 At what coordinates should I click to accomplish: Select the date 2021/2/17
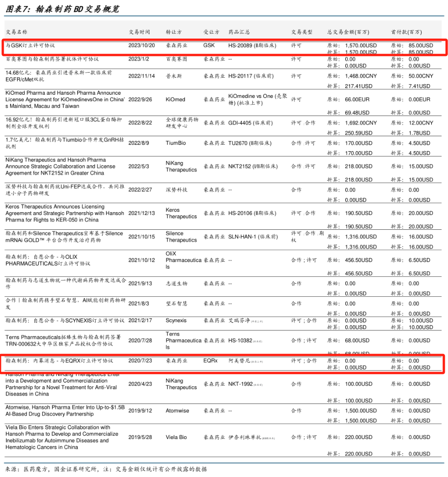(x=140, y=320)
